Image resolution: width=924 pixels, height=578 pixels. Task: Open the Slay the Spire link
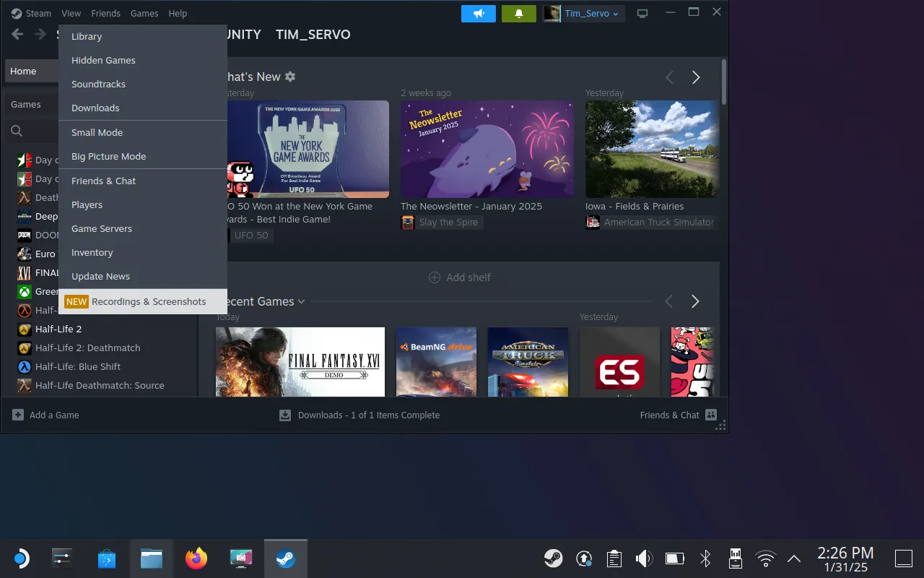[441, 222]
